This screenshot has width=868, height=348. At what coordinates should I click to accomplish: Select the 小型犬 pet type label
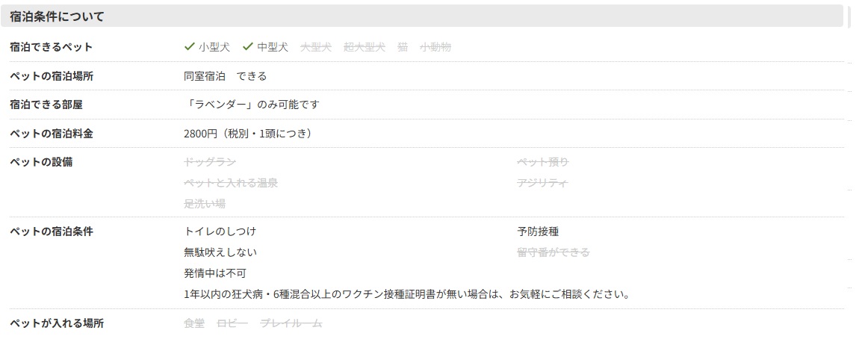(x=214, y=47)
